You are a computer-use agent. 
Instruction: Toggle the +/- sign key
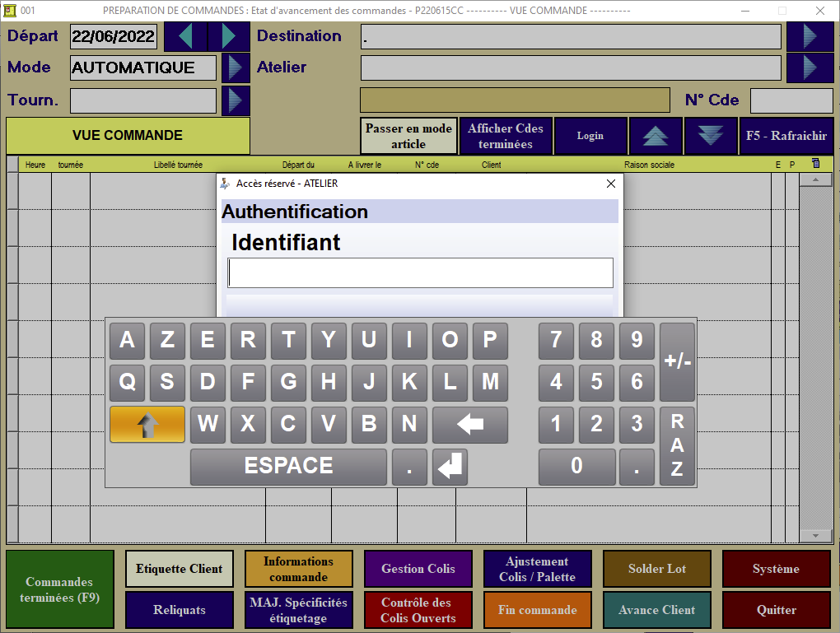click(677, 362)
